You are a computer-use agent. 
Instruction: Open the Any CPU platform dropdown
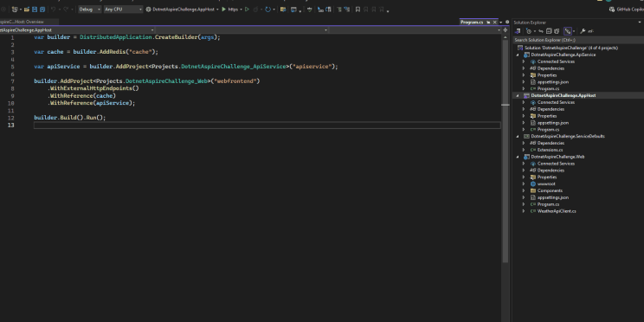point(123,10)
